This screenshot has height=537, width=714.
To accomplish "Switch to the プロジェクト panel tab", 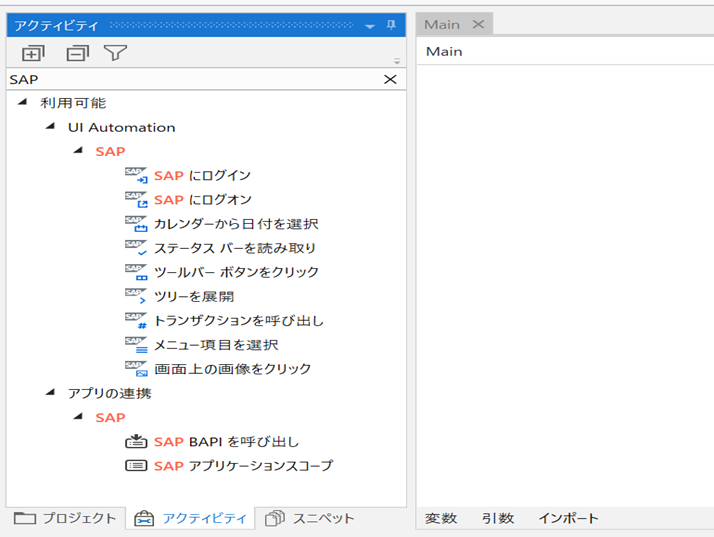I will [66, 518].
